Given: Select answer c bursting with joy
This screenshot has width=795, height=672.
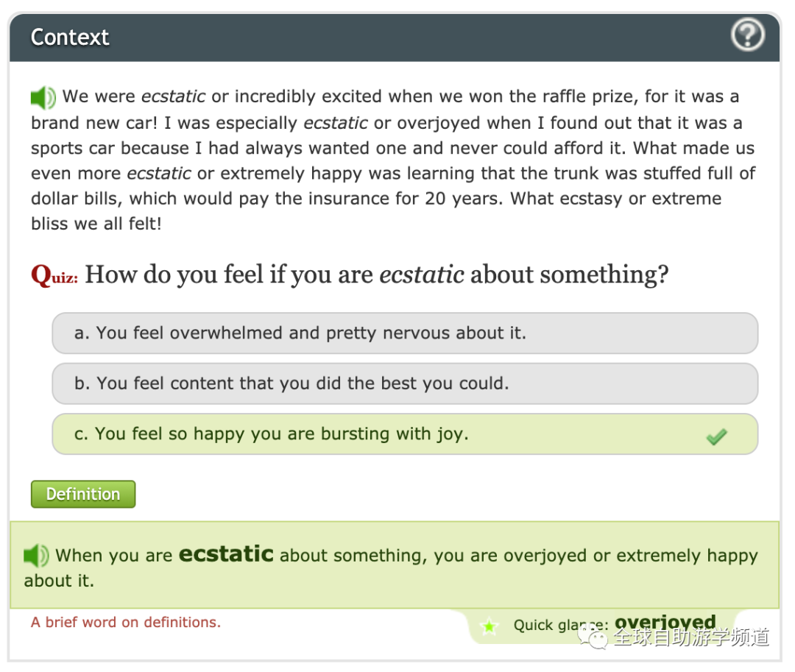Looking at the screenshot, I should click(x=405, y=434).
